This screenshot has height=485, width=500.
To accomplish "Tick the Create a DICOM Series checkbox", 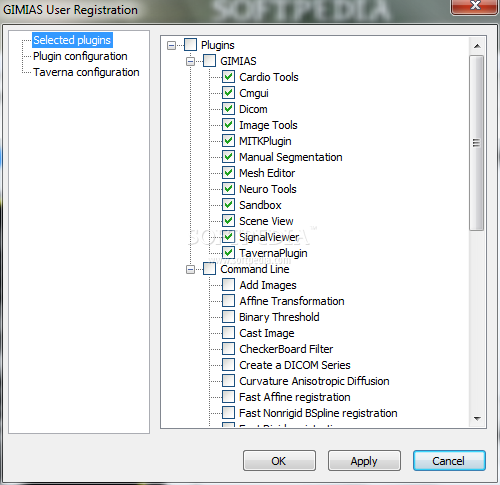I will pyautogui.click(x=228, y=365).
